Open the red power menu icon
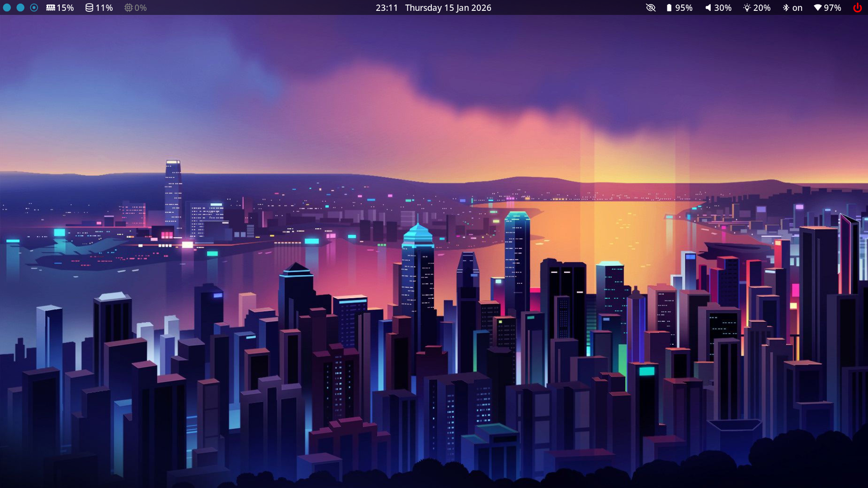 click(857, 8)
